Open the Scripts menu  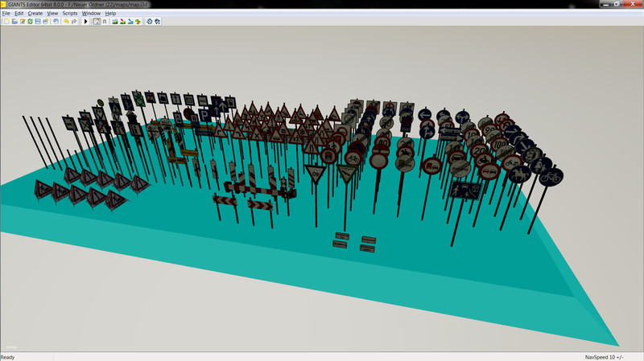coord(70,14)
